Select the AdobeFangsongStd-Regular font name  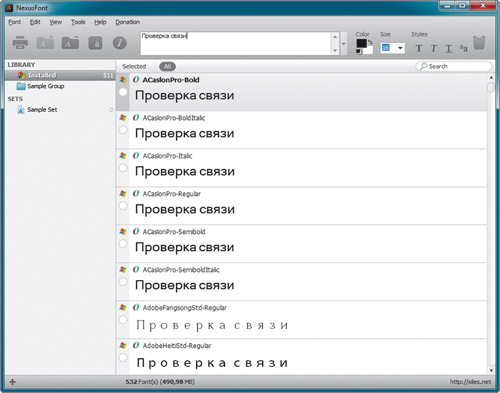tap(185, 308)
